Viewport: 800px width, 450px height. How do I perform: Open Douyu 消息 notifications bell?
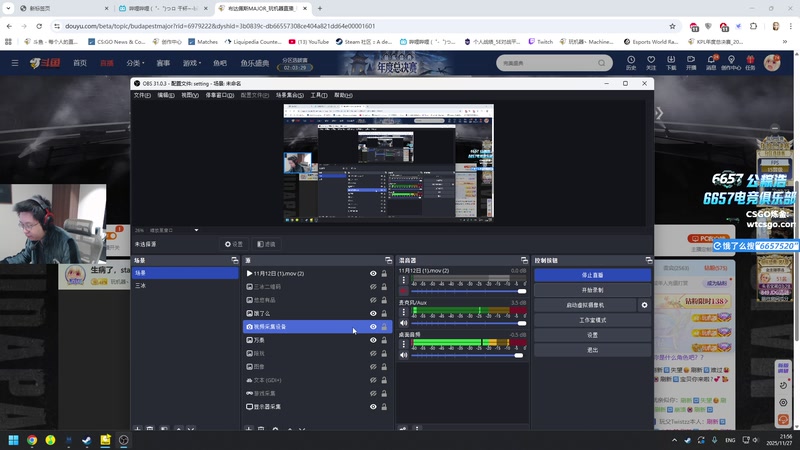click(x=711, y=63)
